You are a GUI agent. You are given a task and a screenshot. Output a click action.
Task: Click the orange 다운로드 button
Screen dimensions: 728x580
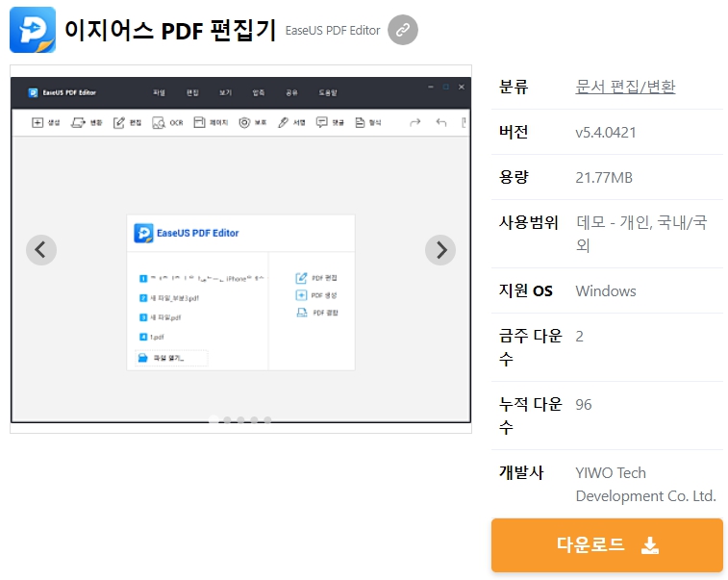click(607, 545)
